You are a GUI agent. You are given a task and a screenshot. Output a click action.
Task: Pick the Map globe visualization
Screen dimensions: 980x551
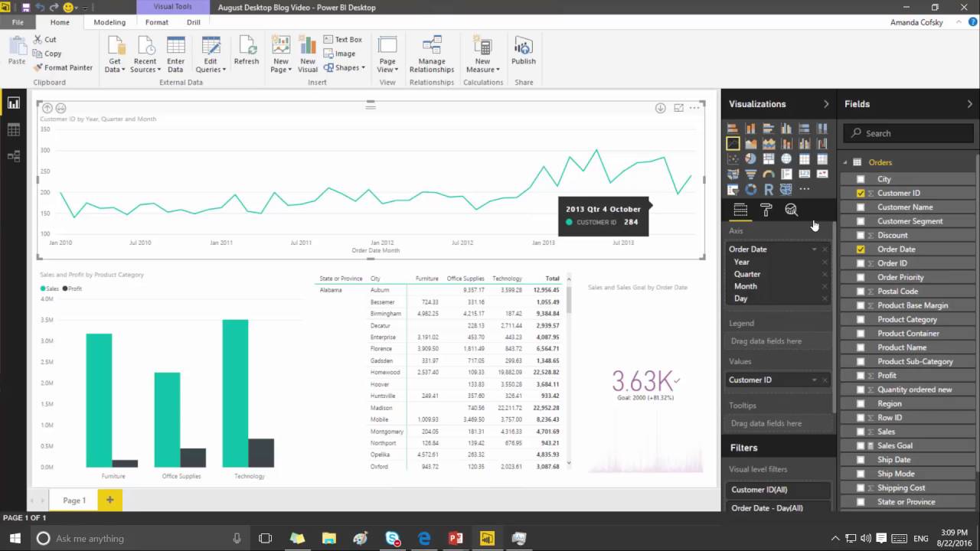(786, 158)
